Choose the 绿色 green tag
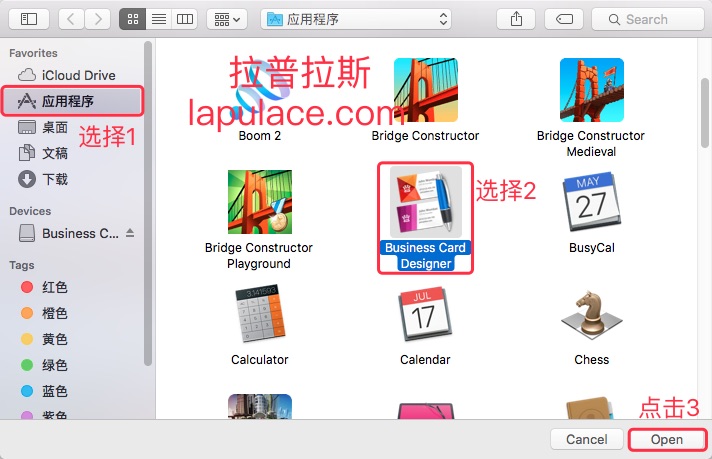This screenshot has height=459, width=712. (x=44, y=365)
